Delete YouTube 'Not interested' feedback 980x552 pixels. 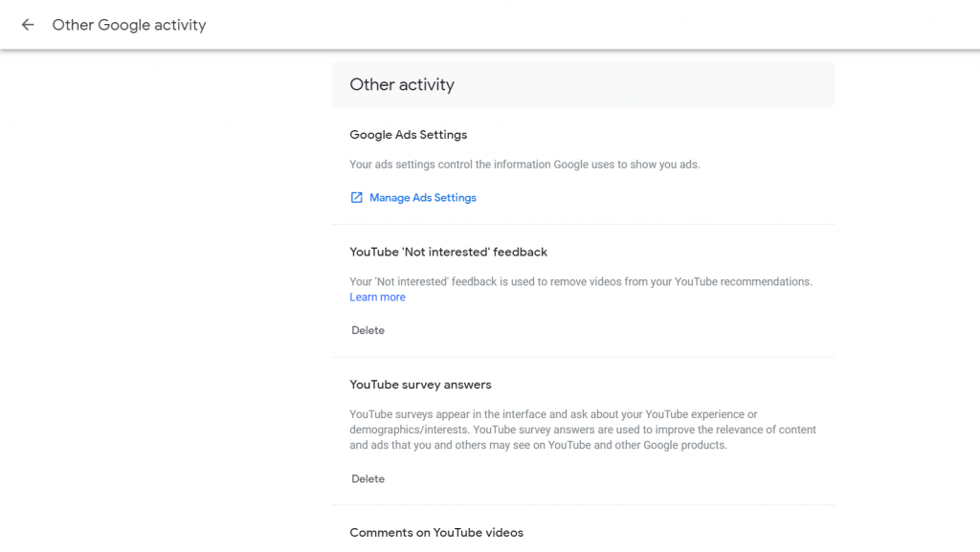[x=367, y=330]
